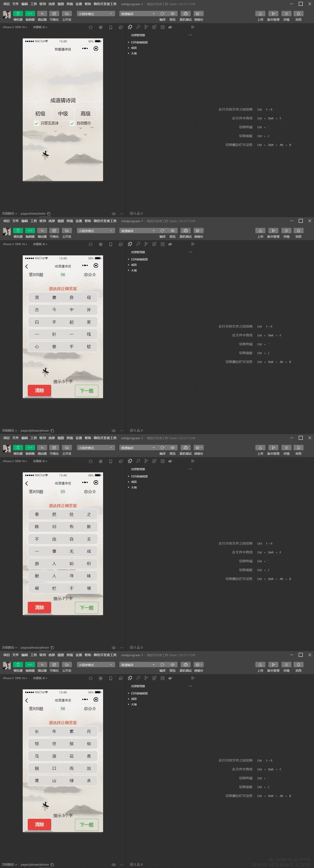This screenshot has width=314, height=868.
Task: Choose the 高级 difficulty level
Action: [x=86, y=114]
